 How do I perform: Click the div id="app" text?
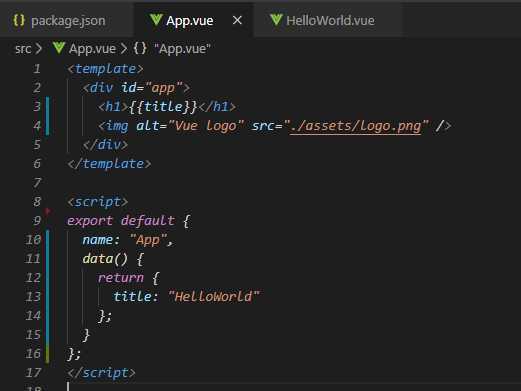coord(136,88)
